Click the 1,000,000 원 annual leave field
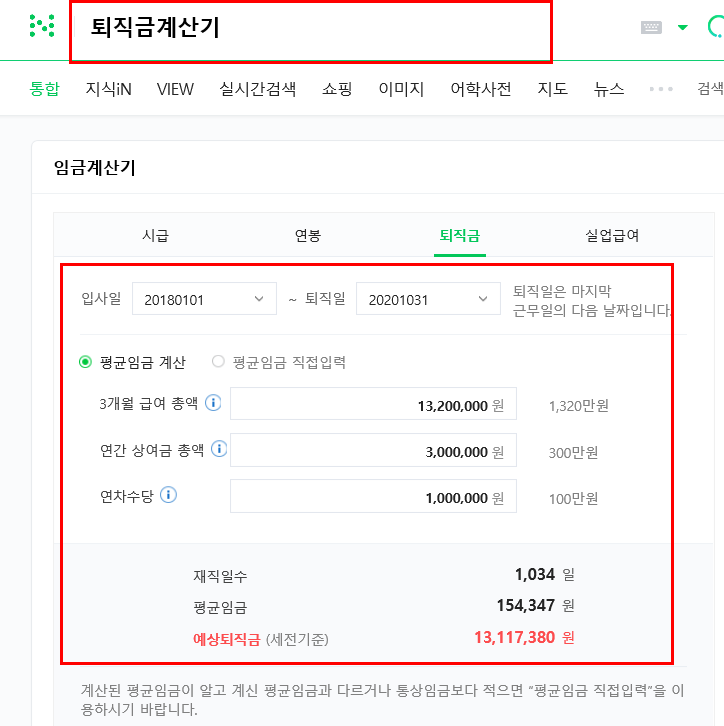The width and height of the screenshot is (724, 726). pyautogui.click(x=373, y=496)
